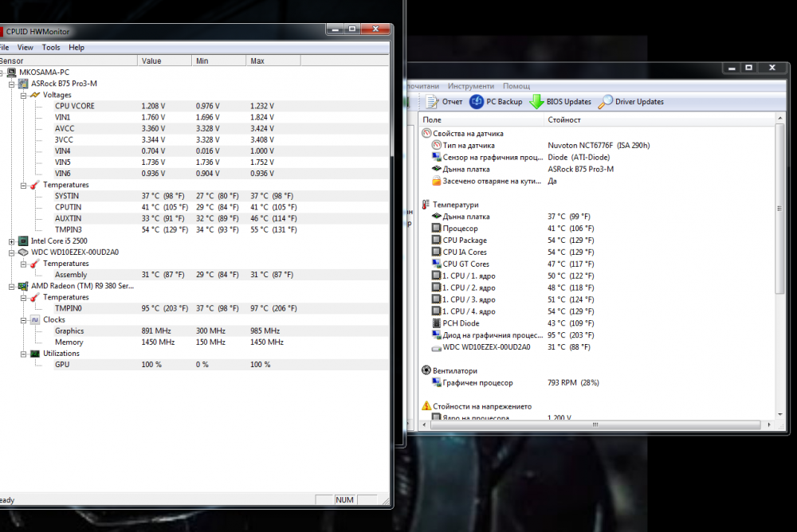Collapse the Voltages branch
Screen dimensions: 797x532
coord(23,95)
